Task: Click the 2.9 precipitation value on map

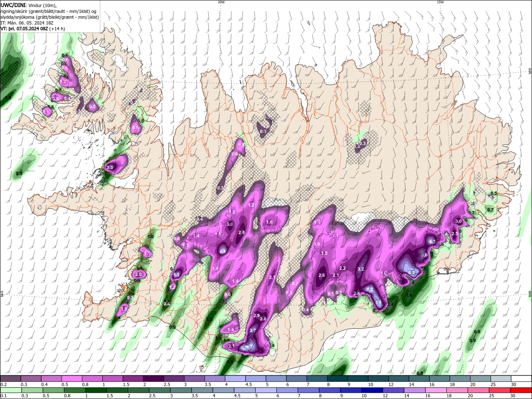Action: pyautogui.click(x=256, y=315)
